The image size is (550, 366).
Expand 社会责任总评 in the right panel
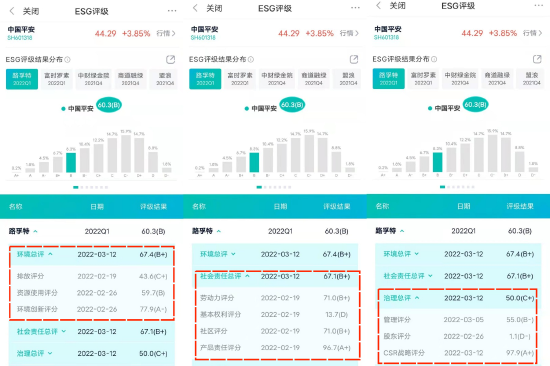point(430,276)
